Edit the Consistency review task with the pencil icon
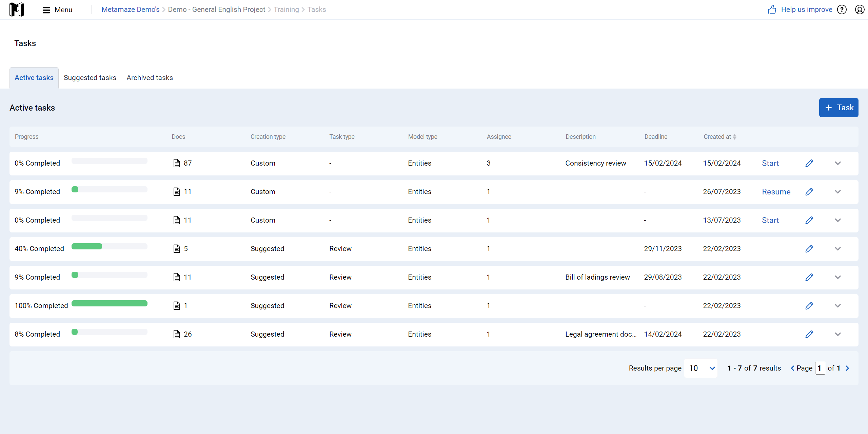Image resolution: width=868 pixels, height=434 pixels. pyautogui.click(x=809, y=163)
